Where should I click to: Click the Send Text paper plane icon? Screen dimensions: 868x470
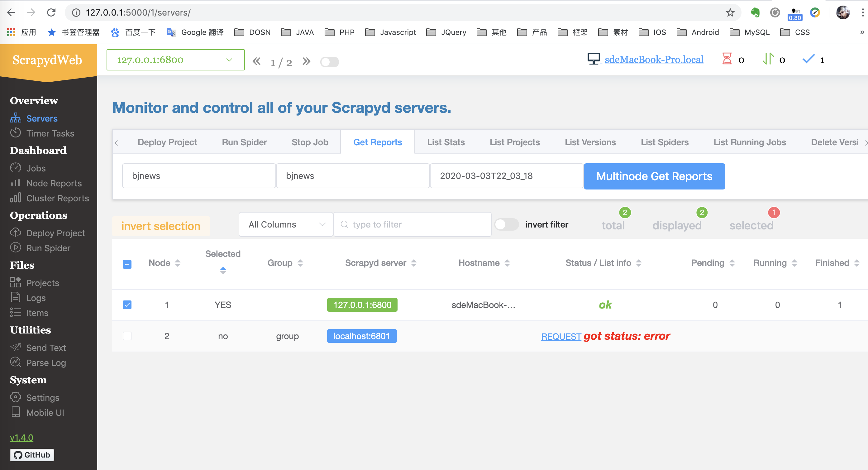point(16,347)
